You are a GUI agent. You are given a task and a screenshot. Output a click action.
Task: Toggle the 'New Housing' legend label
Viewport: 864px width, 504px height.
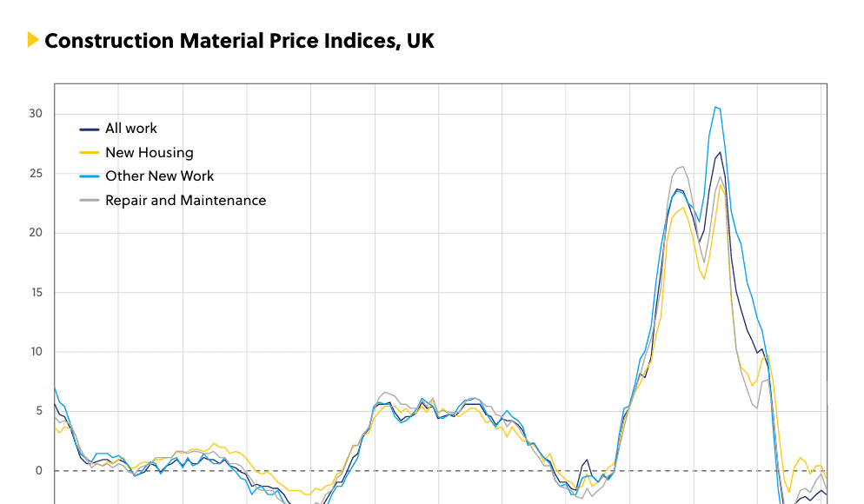tap(150, 153)
